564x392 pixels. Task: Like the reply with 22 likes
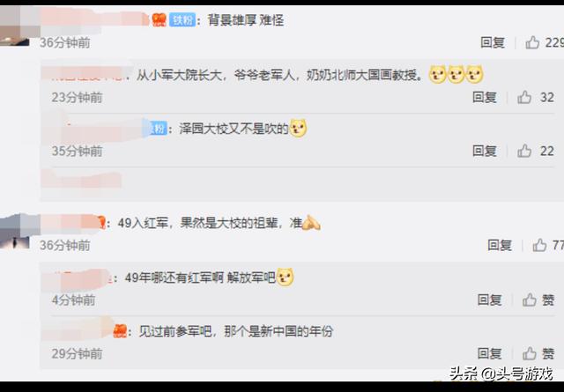pyautogui.click(x=524, y=151)
